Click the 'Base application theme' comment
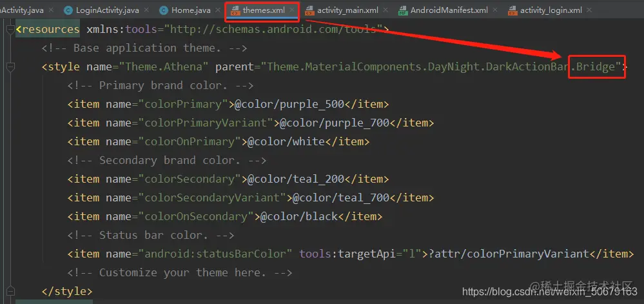Screen dimensions: 644x304 coord(144,48)
